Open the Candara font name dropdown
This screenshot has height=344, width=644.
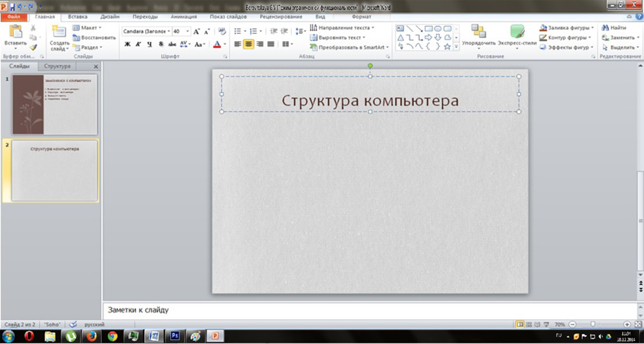169,32
